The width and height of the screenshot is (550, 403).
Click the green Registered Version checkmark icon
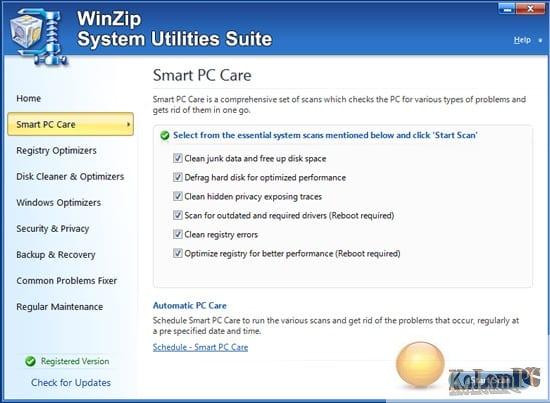pos(31,361)
